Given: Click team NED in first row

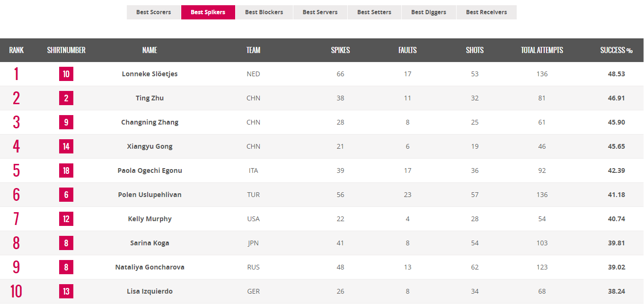Looking at the screenshot, I should (x=253, y=74).
